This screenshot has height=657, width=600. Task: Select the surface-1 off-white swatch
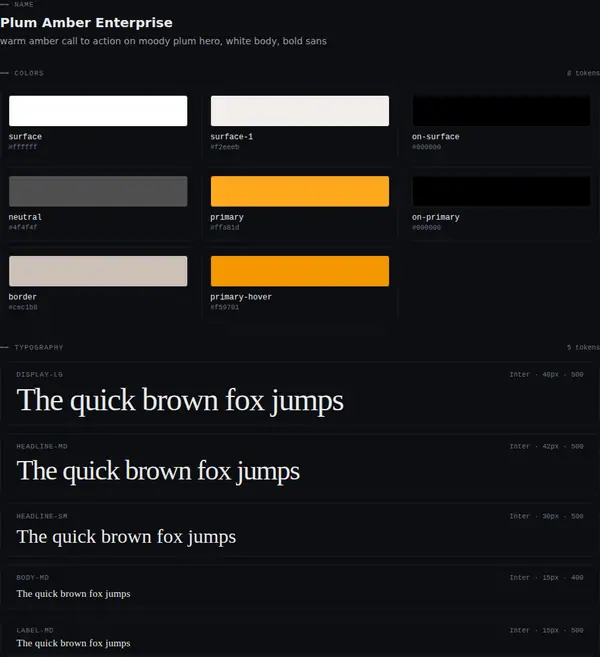click(x=300, y=111)
